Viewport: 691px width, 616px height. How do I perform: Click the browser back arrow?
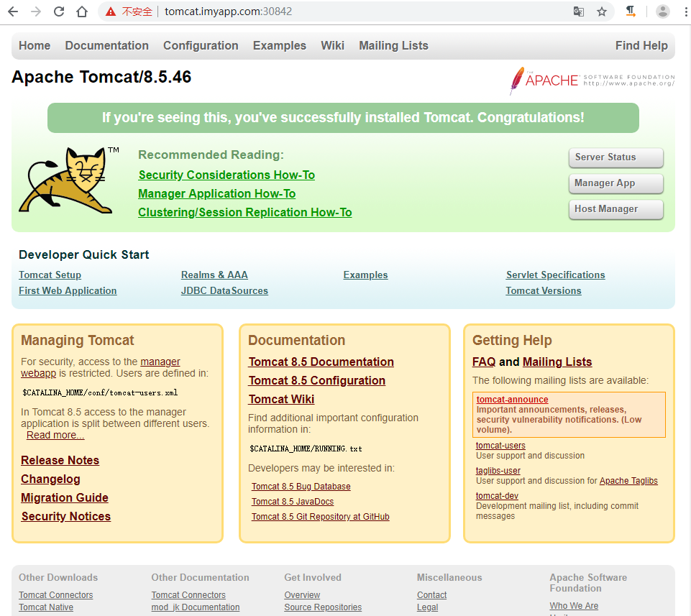(13, 12)
